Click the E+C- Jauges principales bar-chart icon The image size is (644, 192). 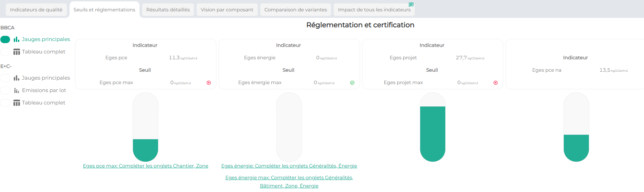tap(17, 78)
